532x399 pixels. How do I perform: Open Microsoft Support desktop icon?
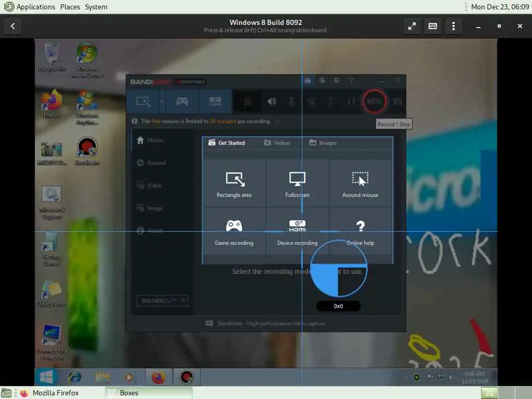pos(51,202)
